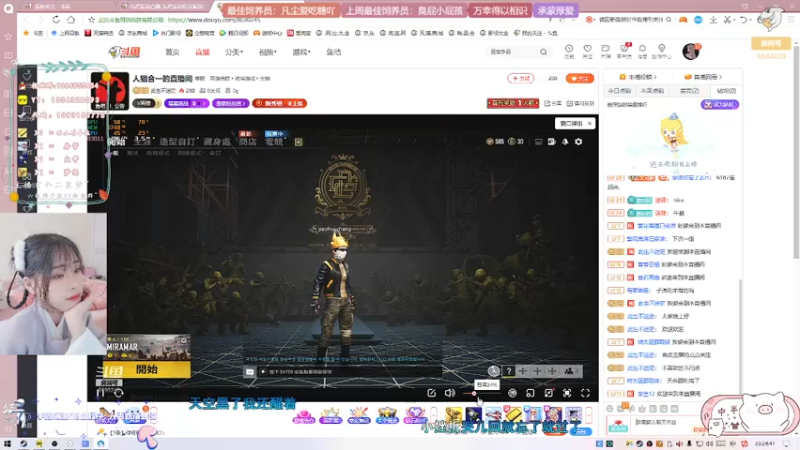Screen dimensions: 800x450
Task: Expand the gift list arrow on the right
Action: click(588, 415)
